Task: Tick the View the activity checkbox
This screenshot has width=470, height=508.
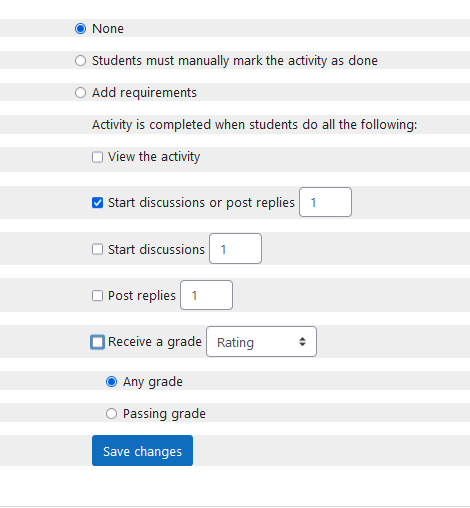Action: click(97, 157)
